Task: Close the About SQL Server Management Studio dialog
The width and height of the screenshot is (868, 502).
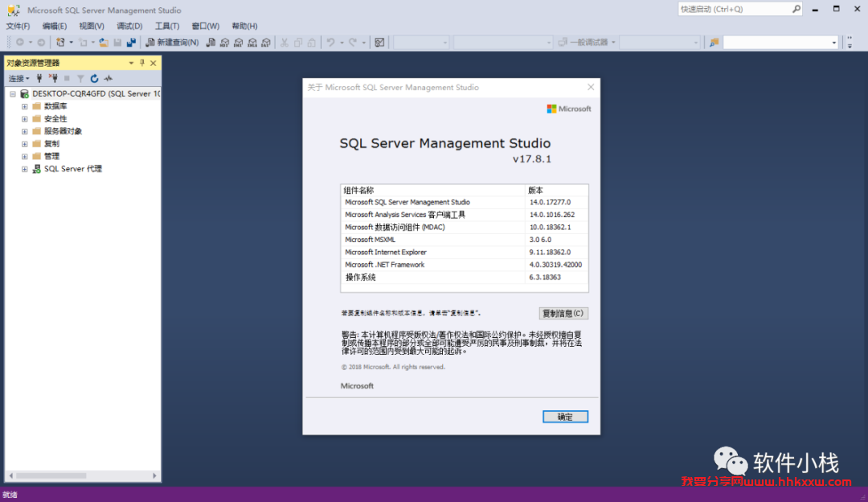Action: coord(591,87)
